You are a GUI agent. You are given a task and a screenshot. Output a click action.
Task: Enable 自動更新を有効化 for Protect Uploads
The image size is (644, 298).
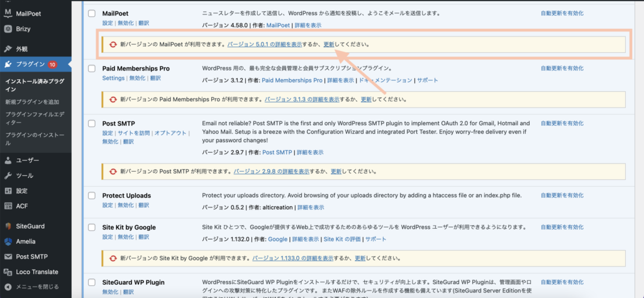coord(562,196)
